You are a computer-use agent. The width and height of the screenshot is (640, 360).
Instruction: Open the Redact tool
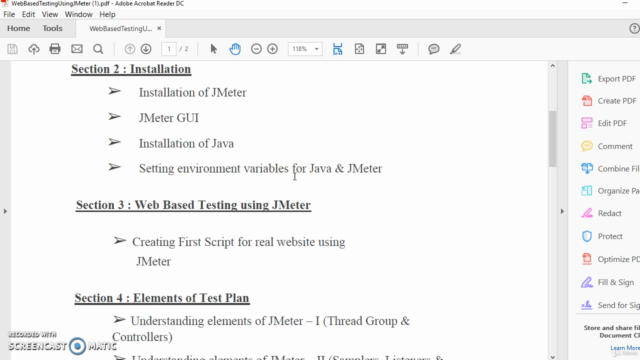click(601, 213)
